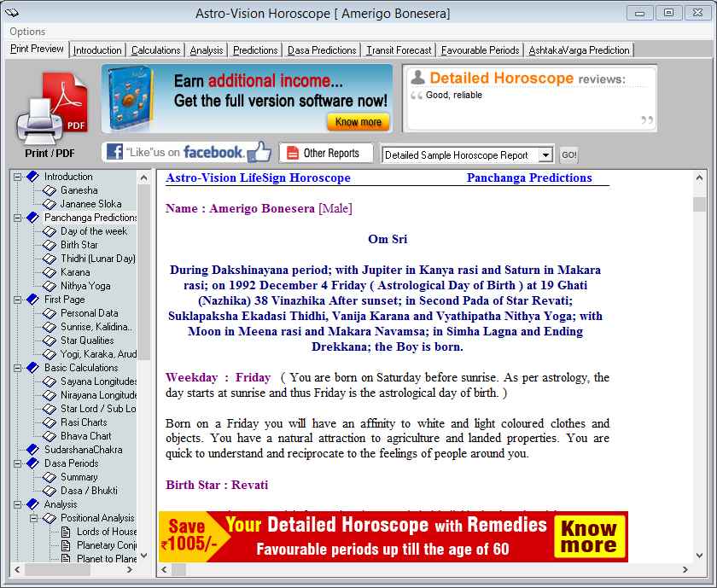Click the document icon beside Planetary Conjunctions

pyautogui.click(x=66, y=545)
